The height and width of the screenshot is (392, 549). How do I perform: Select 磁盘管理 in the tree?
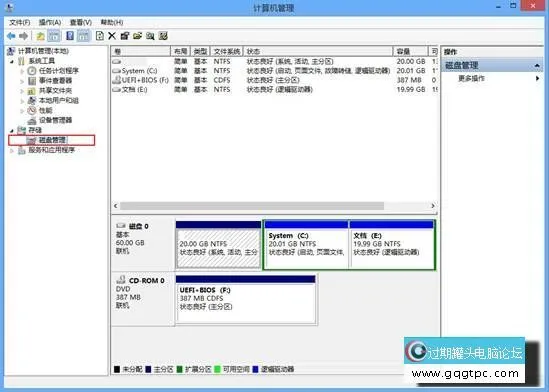pyautogui.click(x=52, y=140)
